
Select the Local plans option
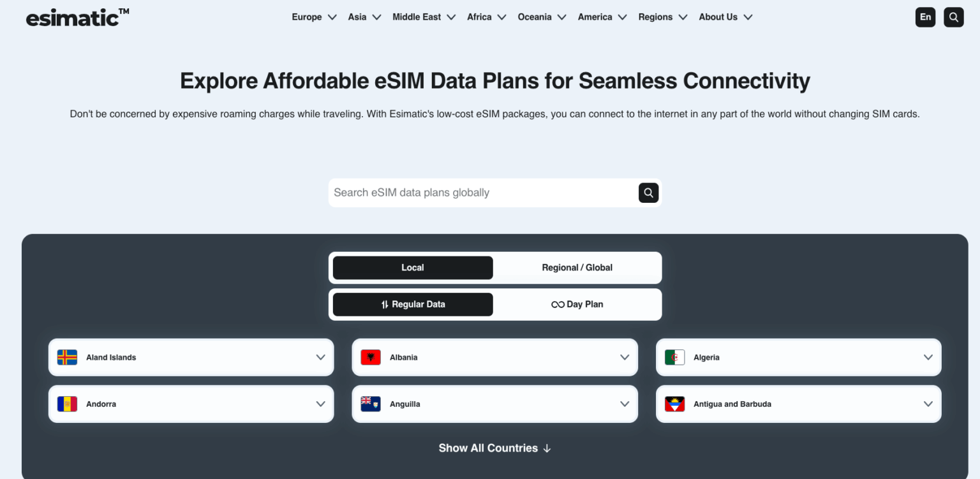tap(412, 267)
